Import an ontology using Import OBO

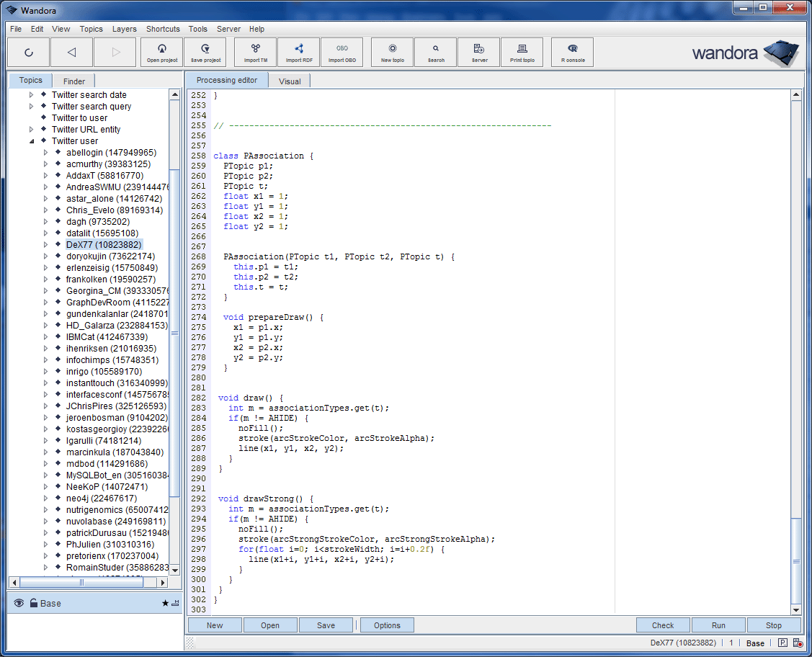[x=342, y=52]
